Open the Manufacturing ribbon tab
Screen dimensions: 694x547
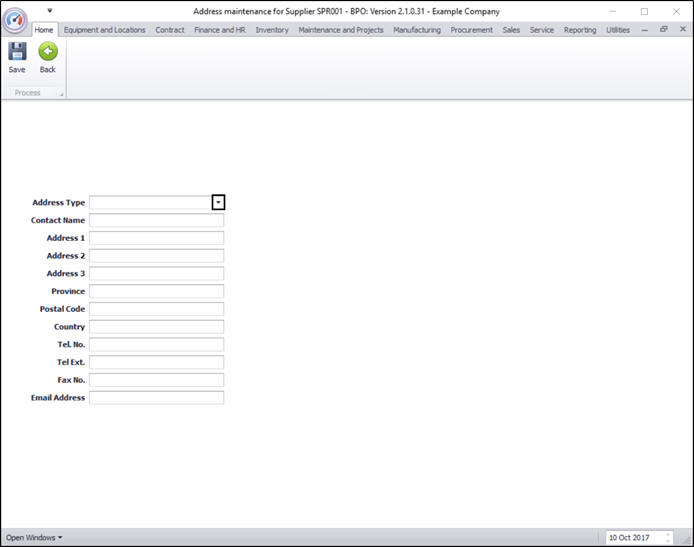click(x=417, y=30)
